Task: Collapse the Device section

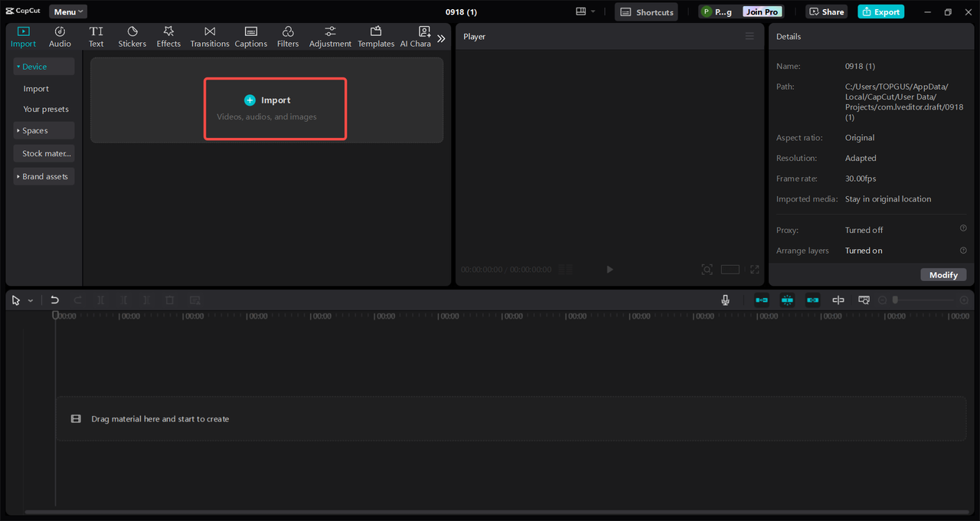Action: click(44, 67)
